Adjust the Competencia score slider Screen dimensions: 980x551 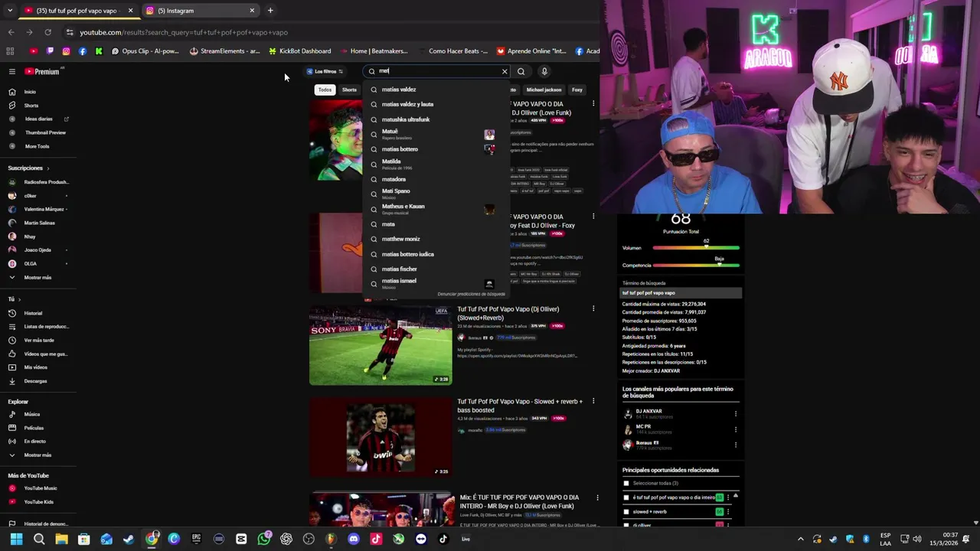[696, 266]
